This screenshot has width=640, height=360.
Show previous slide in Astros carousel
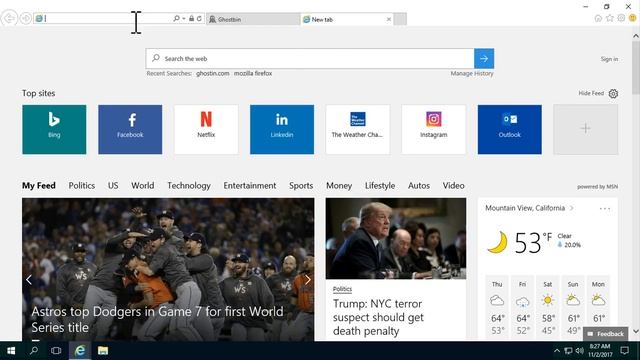tap(29, 280)
